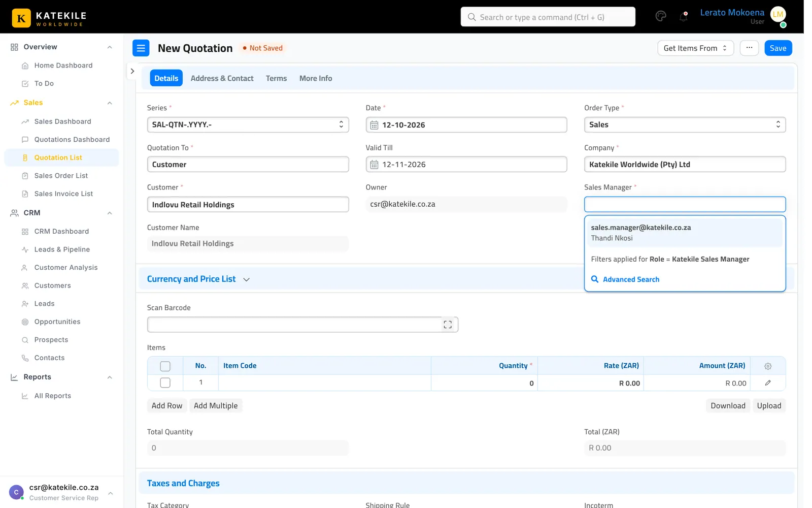Image resolution: width=812 pixels, height=508 pixels.
Task: Click Upload items button
Action: [769, 406]
